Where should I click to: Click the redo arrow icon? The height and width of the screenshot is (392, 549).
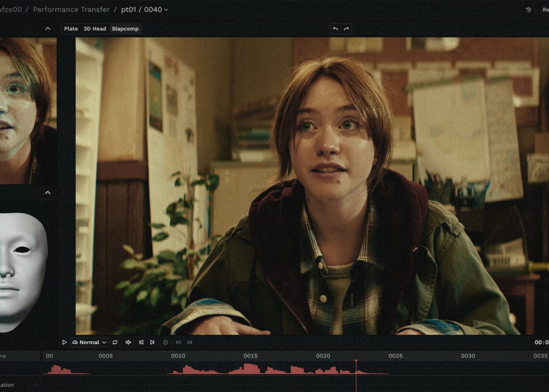(346, 29)
